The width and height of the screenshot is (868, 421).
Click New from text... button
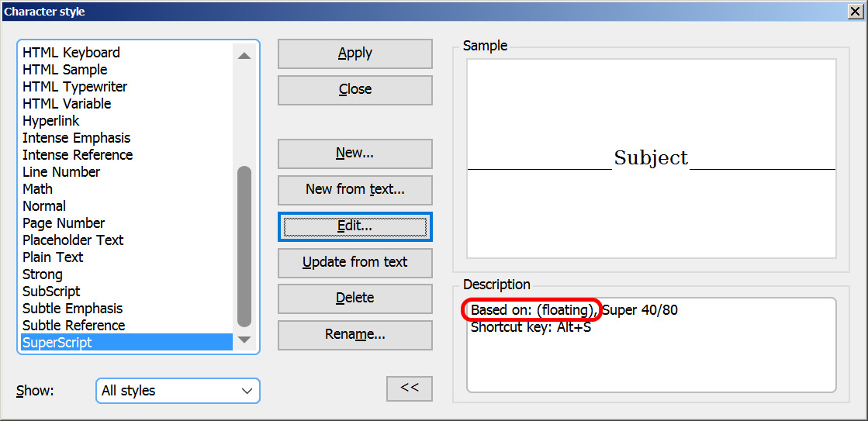point(354,189)
